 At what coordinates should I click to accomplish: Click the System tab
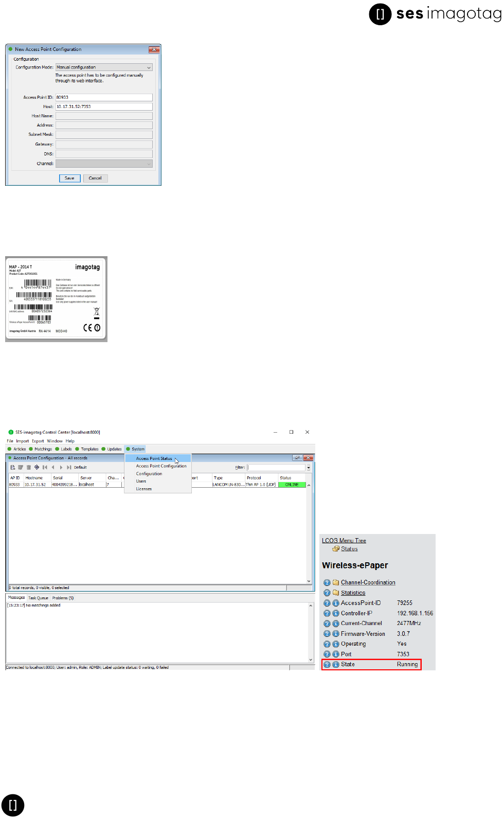click(135, 449)
